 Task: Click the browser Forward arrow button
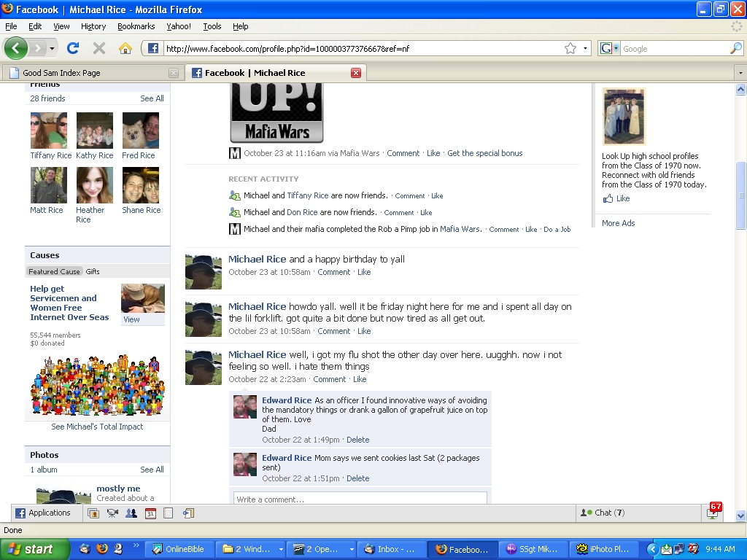(37, 48)
